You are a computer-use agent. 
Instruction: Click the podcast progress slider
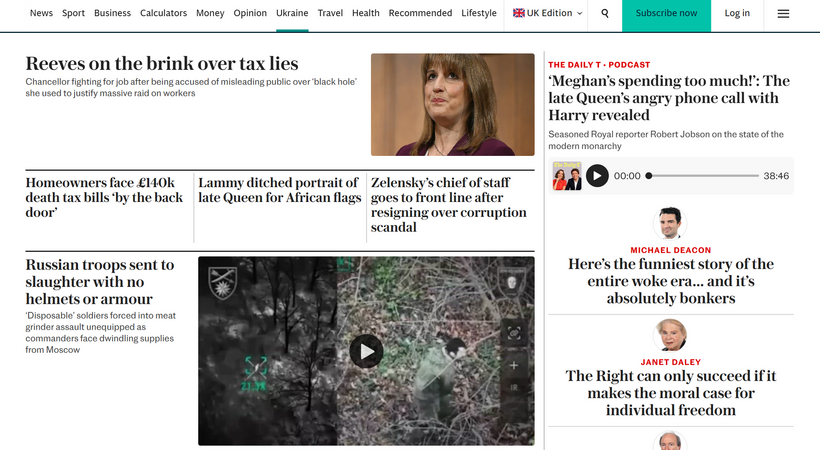703,176
